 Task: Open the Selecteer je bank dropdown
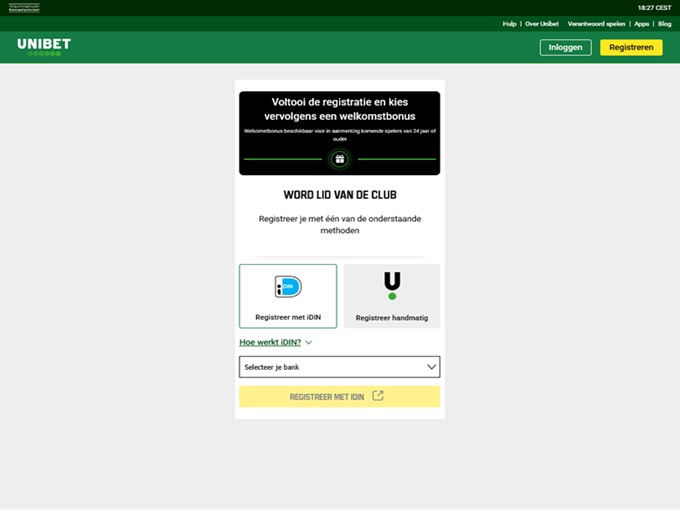339,367
